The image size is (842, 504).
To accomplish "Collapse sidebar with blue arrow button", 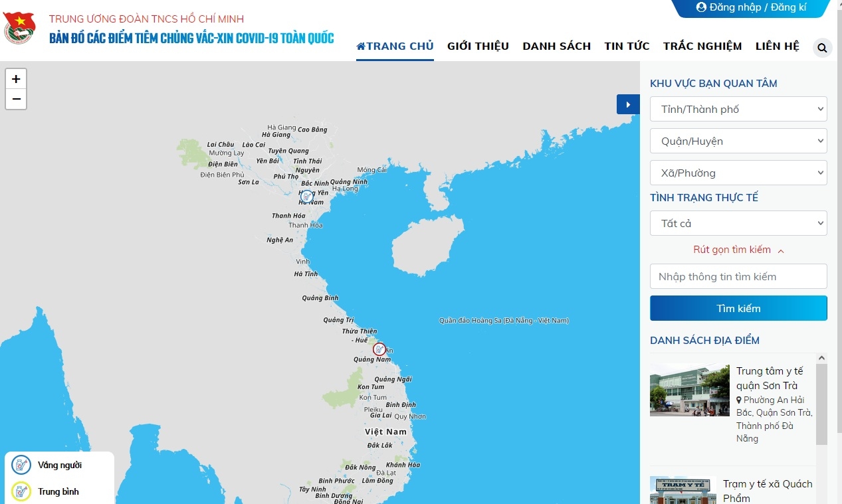I will 628,104.
